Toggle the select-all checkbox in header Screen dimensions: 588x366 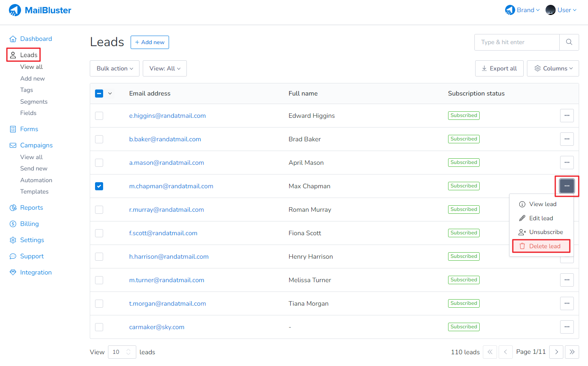pos(99,94)
